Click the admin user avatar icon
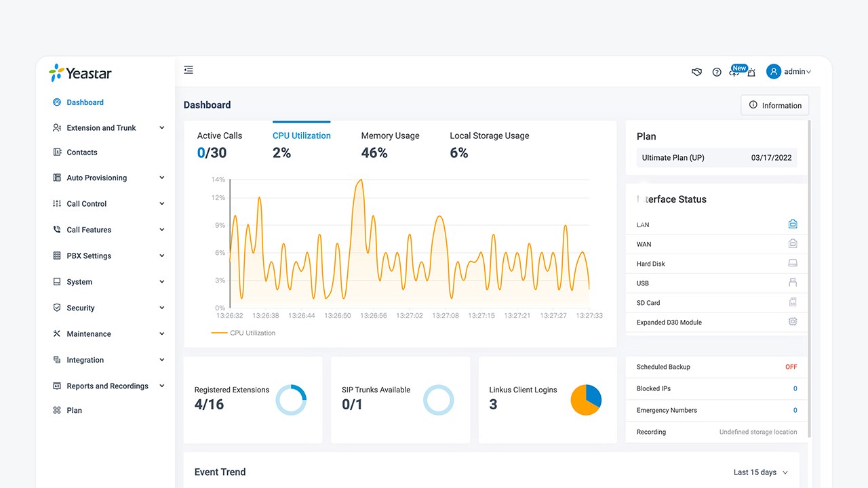868x488 pixels. (774, 71)
